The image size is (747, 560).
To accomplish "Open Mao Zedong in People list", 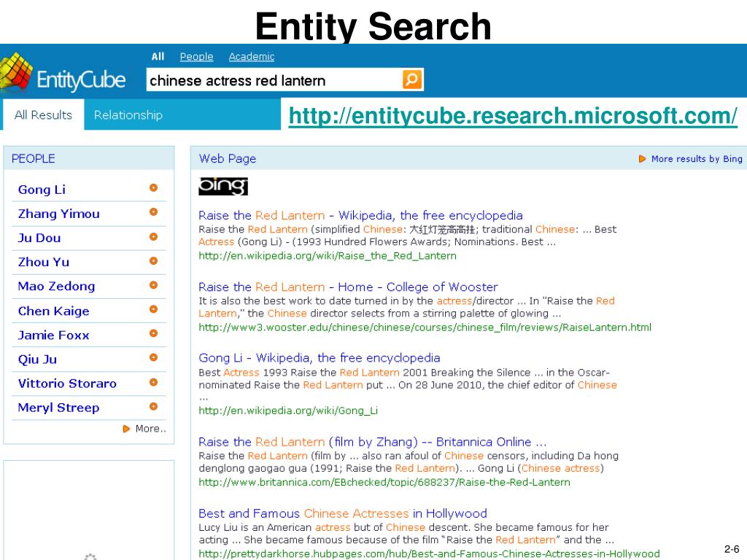I will [56, 286].
